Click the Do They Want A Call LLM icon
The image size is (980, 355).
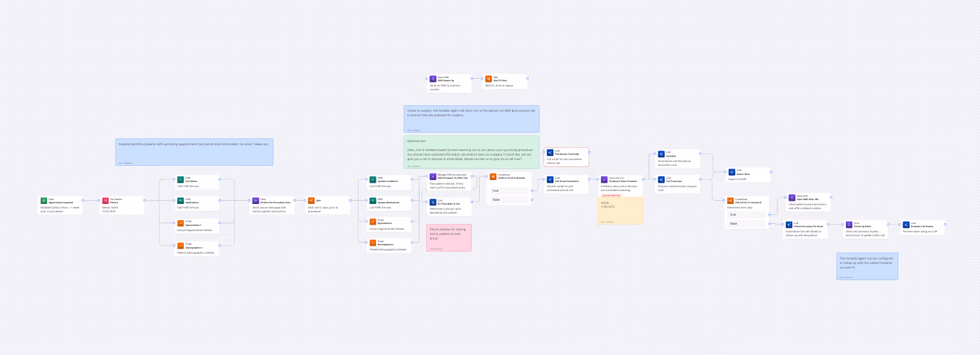coord(433,202)
